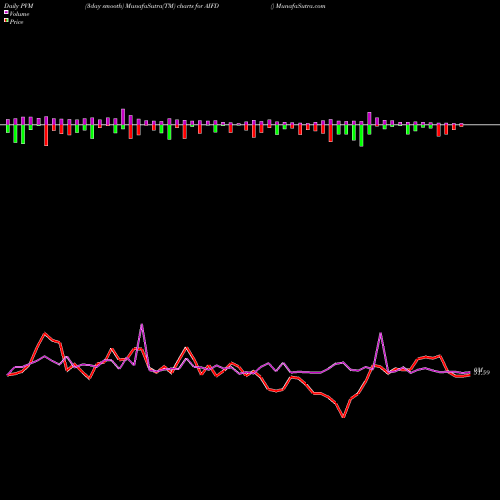Click the first red price line peak
The image size is (500, 500).
45,333
